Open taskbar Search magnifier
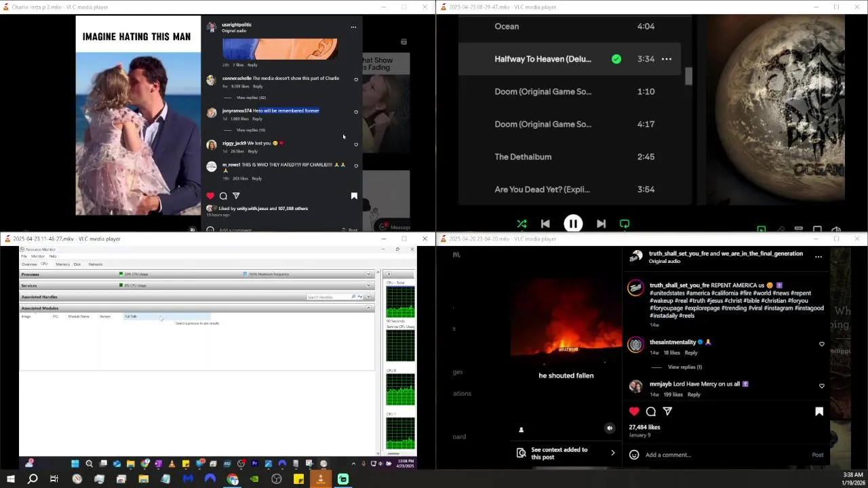Image resolution: width=868 pixels, height=488 pixels. [x=33, y=479]
